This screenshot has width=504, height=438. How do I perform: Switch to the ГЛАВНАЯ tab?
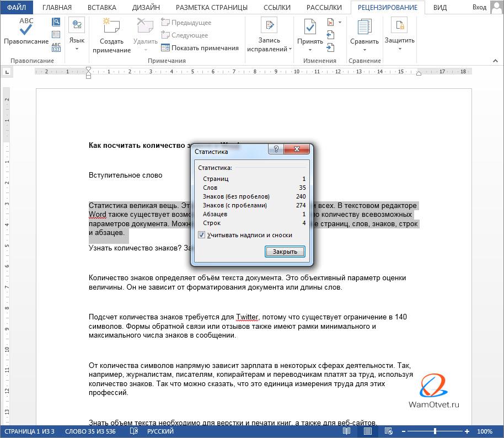pos(57,7)
